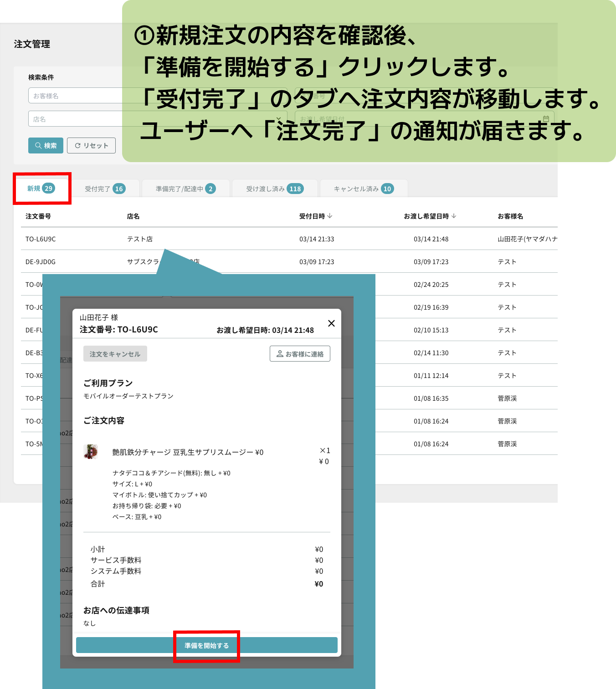
Task: Click お渡し希望日時 03/14 21:48 table cell
Action: (431, 239)
